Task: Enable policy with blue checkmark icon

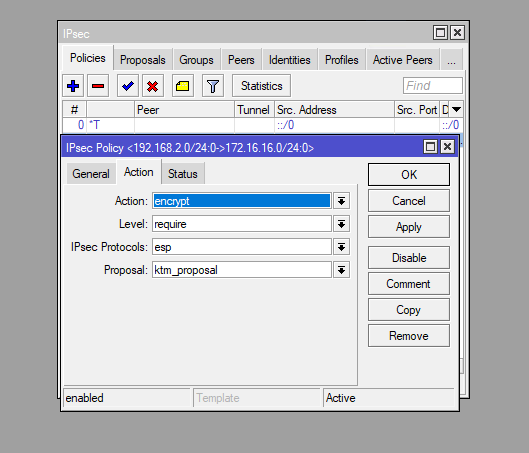Action: click(x=128, y=86)
